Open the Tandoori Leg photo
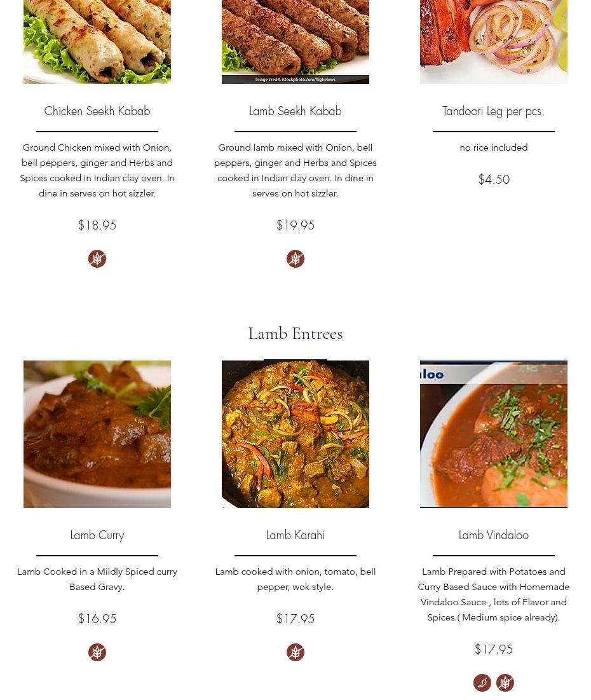Screen dimensions: 591x700 (x=493, y=42)
